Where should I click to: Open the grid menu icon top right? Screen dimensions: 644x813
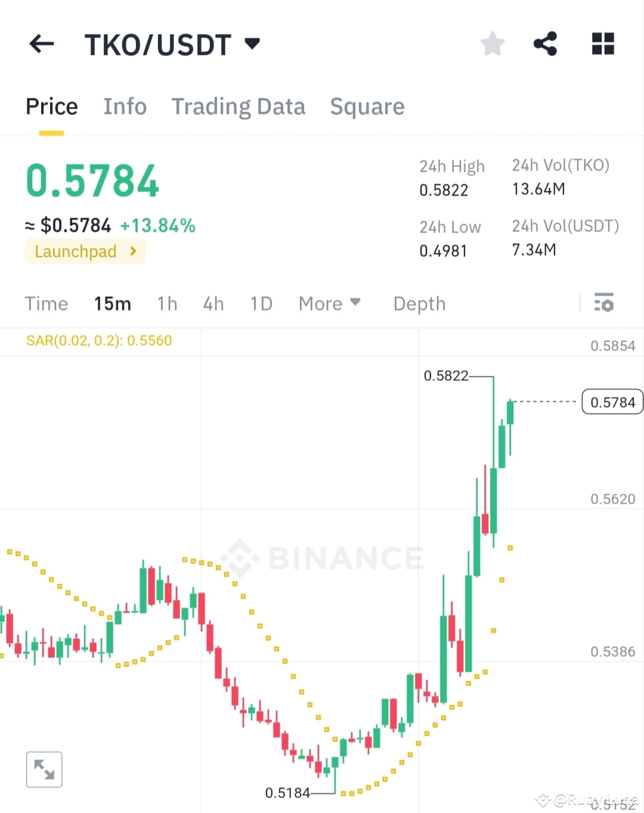[602, 44]
